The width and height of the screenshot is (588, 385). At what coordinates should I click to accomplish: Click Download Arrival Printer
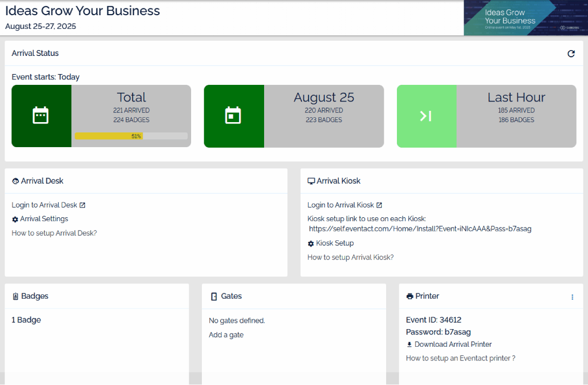tap(453, 344)
